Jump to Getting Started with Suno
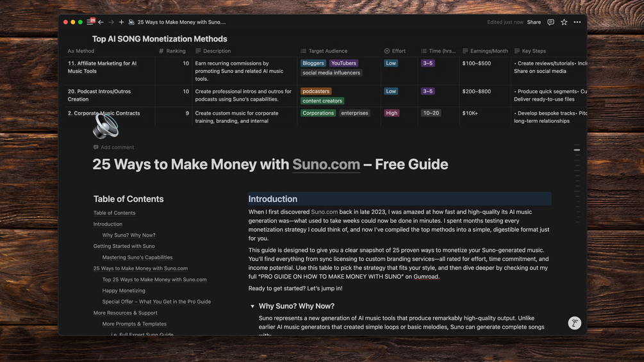This screenshot has width=644, height=362. pyautogui.click(x=124, y=246)
